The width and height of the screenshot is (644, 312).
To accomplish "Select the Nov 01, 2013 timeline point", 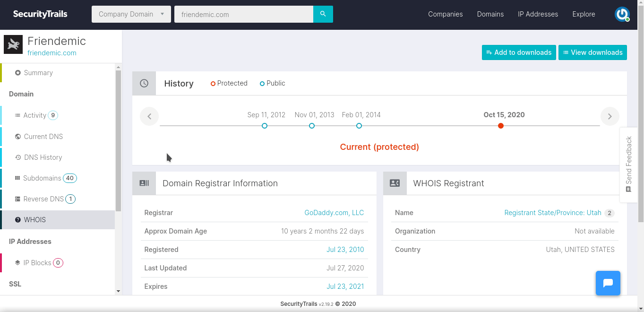I will pos(312,126).
